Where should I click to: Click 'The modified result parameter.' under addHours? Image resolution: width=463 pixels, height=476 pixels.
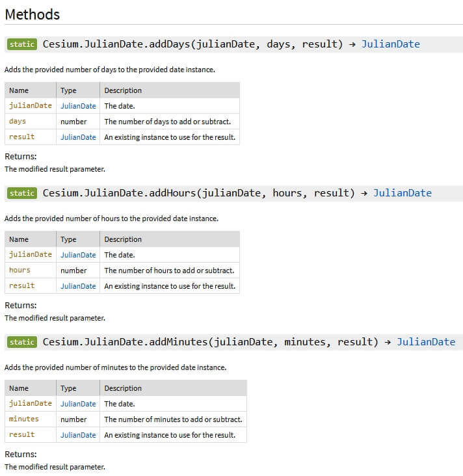coord(55,318)
